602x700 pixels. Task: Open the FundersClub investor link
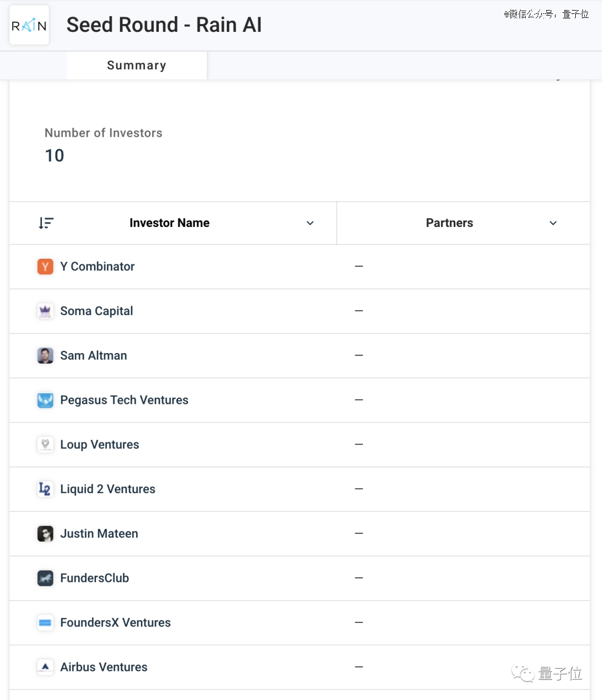pyautogui.click(x=95, y=578)
